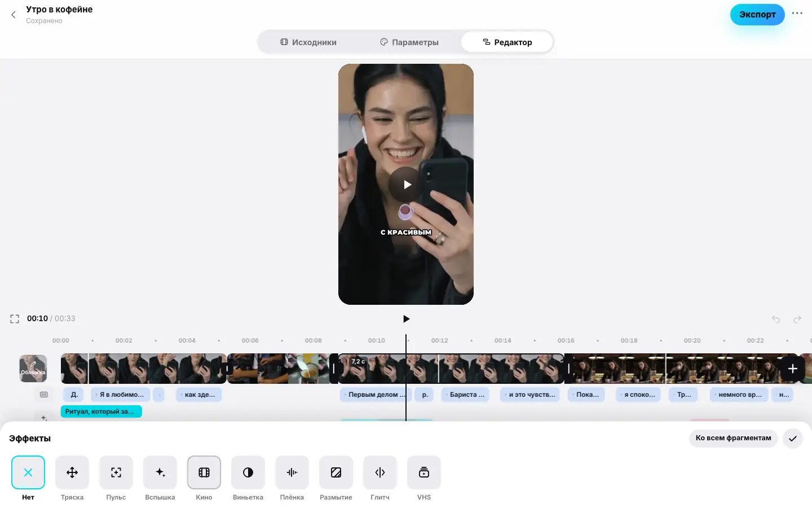Jump to the 00:16 timeline ruler mark

pos(566,340)
